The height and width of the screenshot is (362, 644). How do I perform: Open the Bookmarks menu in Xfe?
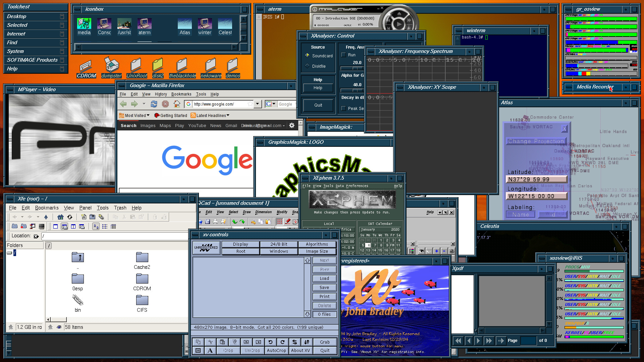(x=47, y=208)
